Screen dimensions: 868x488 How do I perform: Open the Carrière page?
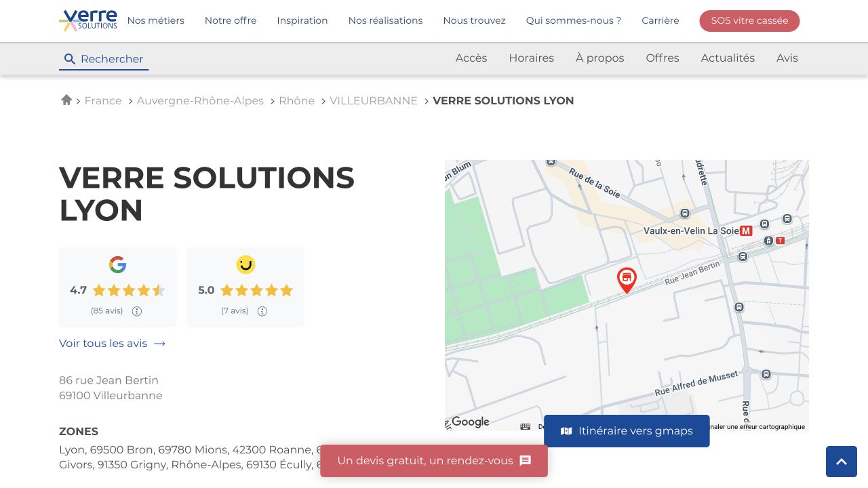coord(660,20)
